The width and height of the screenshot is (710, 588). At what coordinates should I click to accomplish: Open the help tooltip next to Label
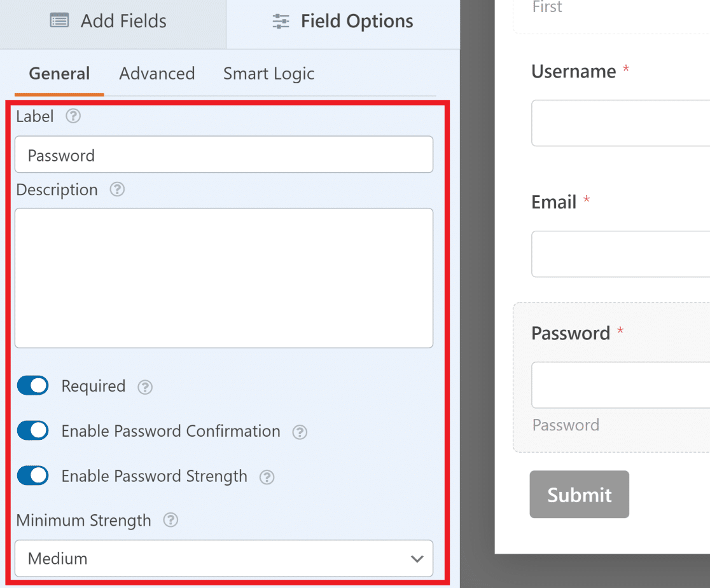[x=73, y=116]
